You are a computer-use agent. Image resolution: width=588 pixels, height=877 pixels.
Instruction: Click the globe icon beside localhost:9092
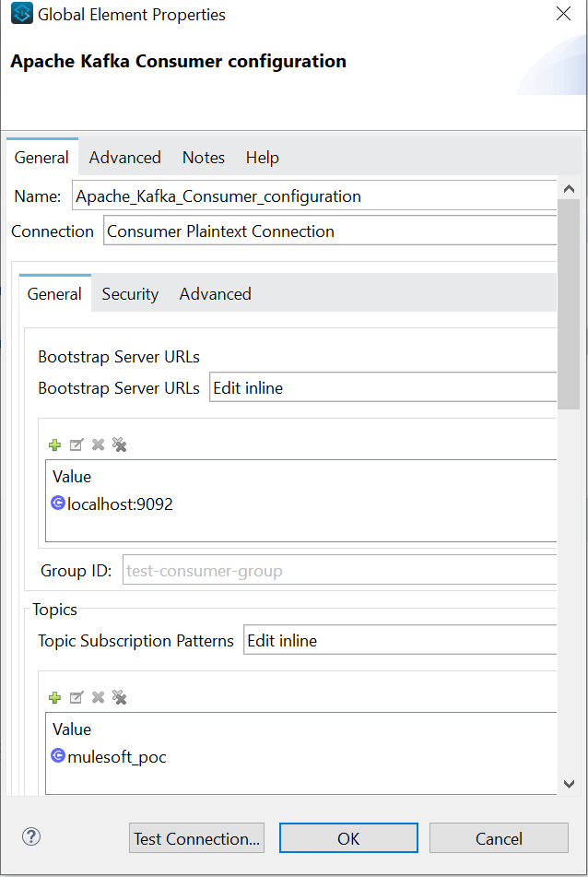[57, 503]
